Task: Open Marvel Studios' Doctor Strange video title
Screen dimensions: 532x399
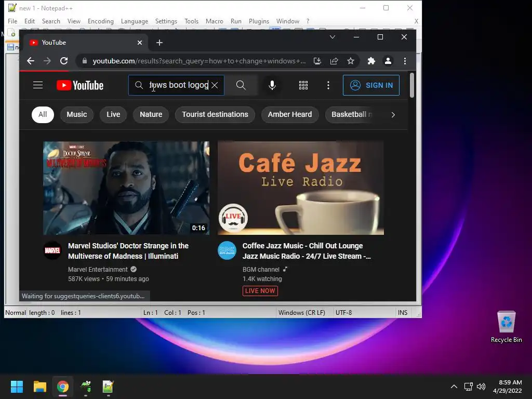Action: coord(128,251)
